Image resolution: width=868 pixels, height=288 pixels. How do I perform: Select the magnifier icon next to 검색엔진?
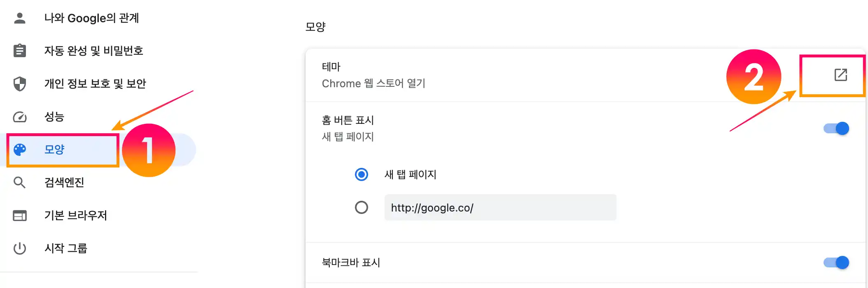coord(20,183)
